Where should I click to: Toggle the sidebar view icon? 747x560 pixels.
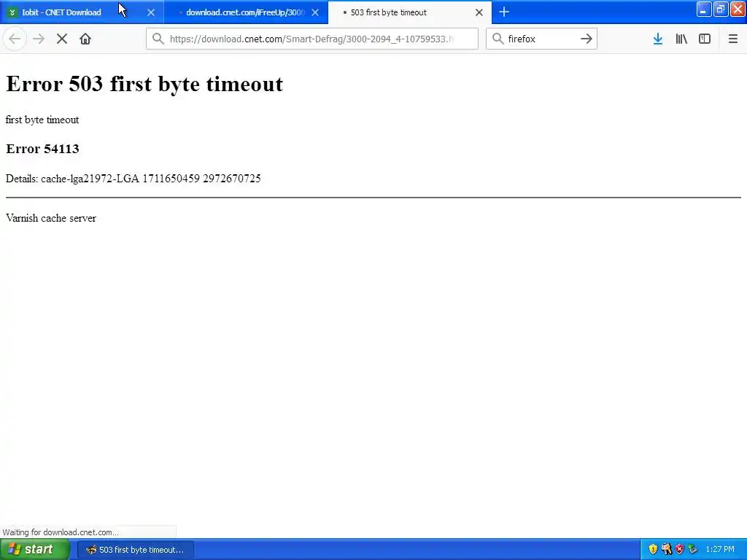point(705,39)
